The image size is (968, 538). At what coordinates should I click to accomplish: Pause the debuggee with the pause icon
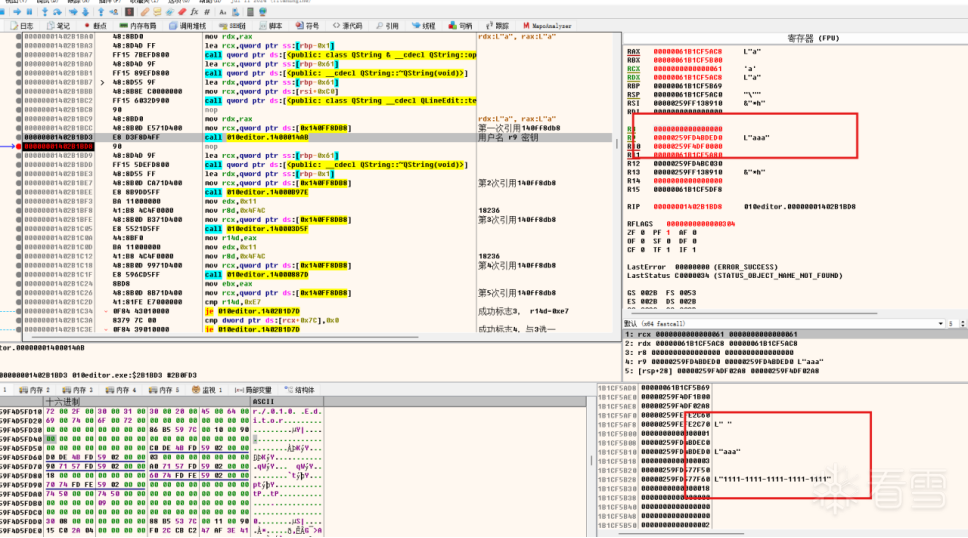(29, 12)
